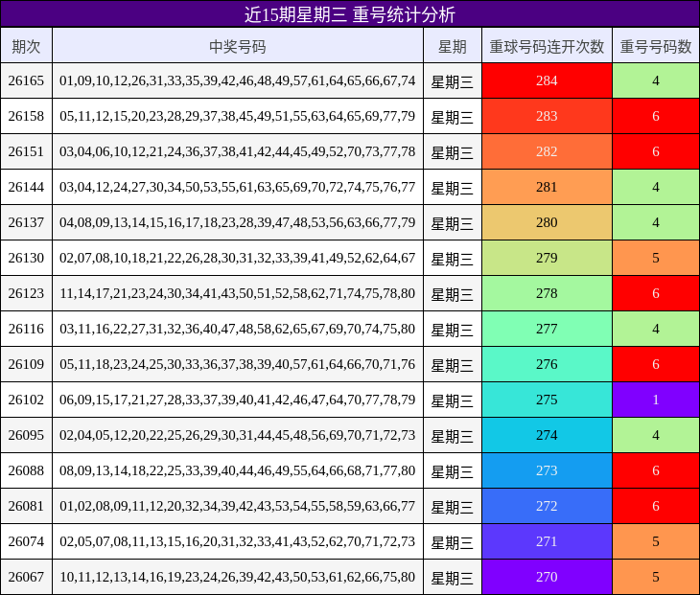
Task: Click repeat-count 6 in row 26088
Action: [656, 470]
